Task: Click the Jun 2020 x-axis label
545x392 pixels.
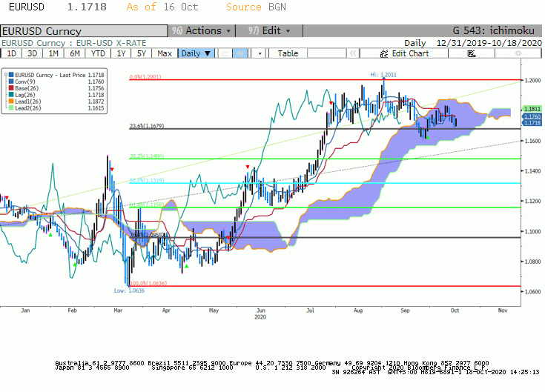Action: click(260, 313)
